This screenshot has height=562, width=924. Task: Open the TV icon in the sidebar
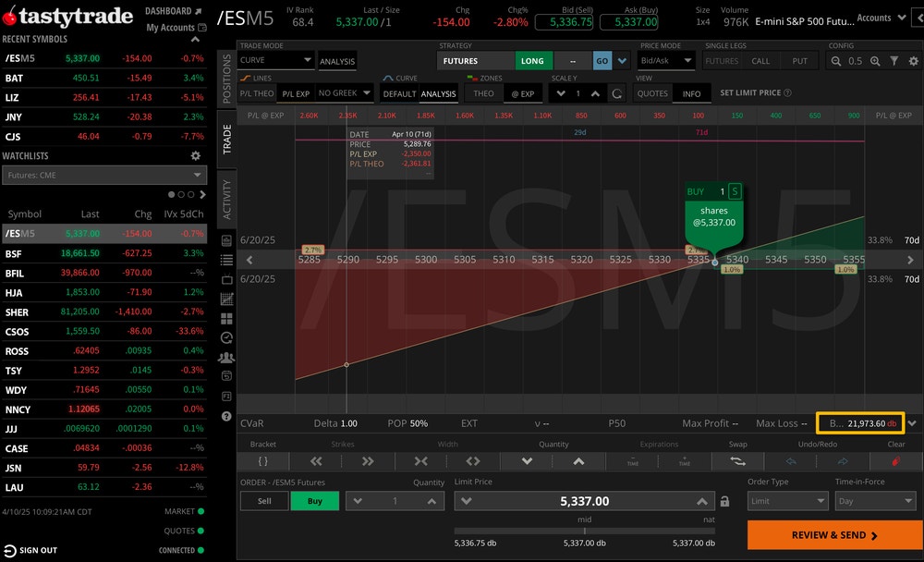point(226,279)
